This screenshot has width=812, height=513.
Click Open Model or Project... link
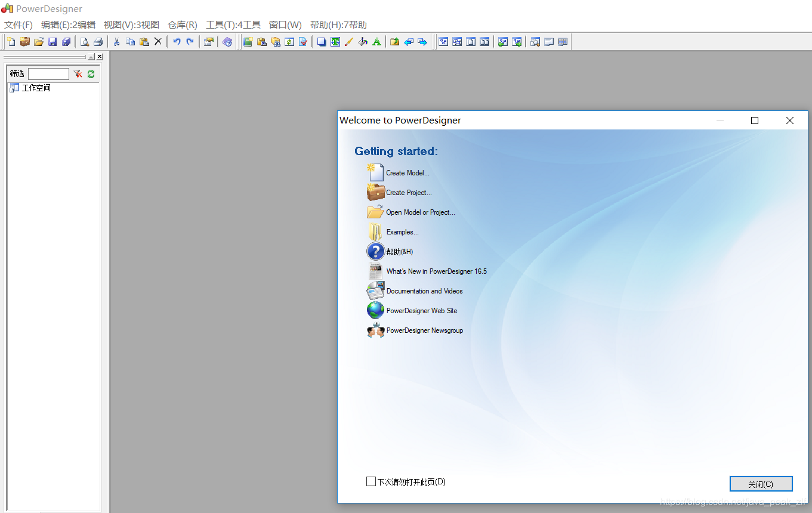[x=421, y=212]
